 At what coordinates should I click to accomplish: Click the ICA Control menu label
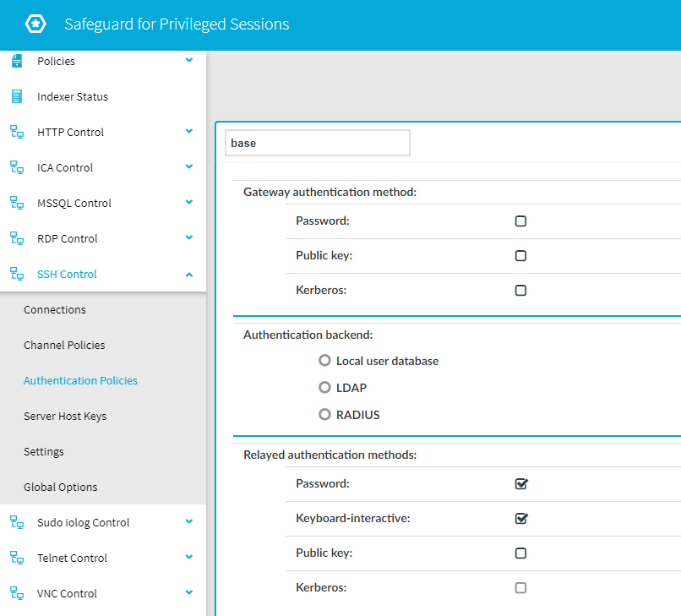[x=65, y=167]
